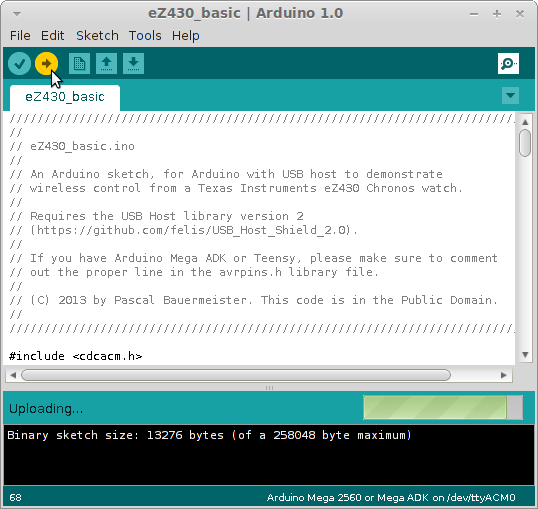Open the Tools menu
Image resolution: width=538 pixels, height=509 pixels.
[145, 36]
